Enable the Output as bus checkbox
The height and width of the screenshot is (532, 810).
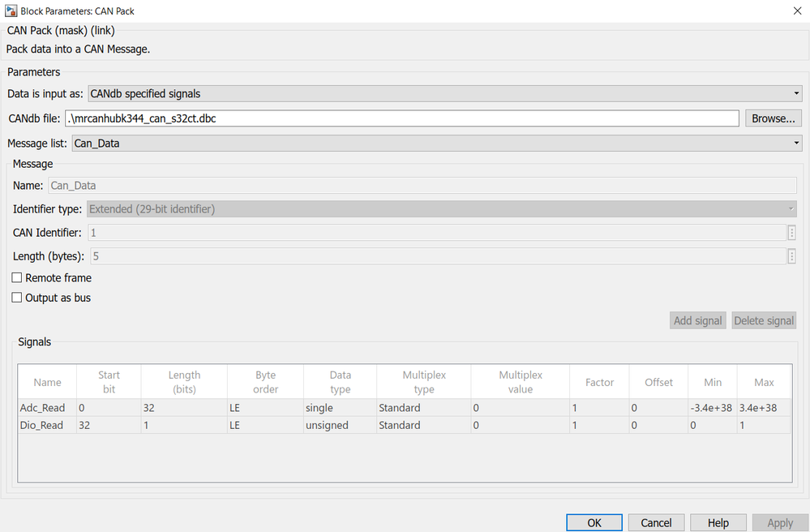tap(17, 298)
